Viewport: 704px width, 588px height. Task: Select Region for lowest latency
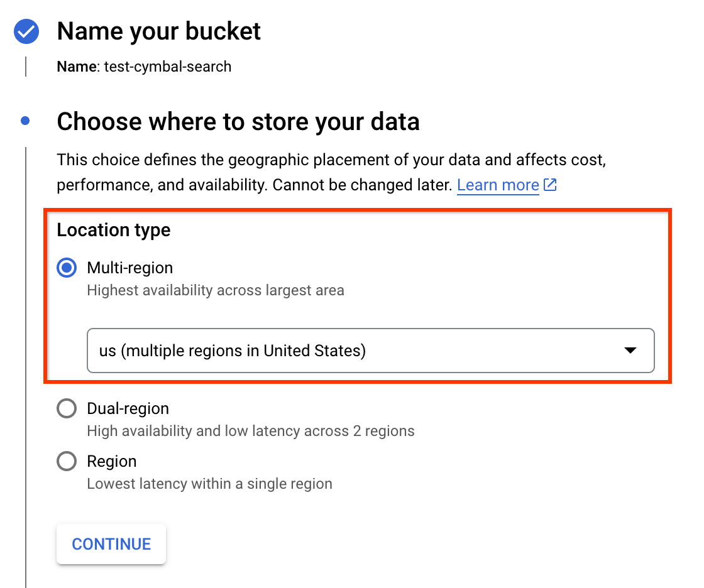click(x=66, y=461)
